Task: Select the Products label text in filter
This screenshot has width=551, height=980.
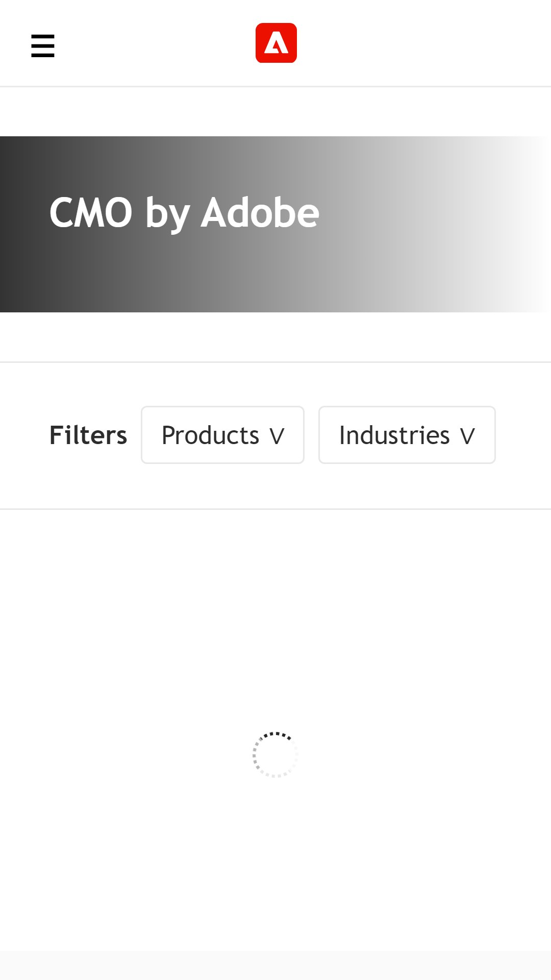Action: 210,435
